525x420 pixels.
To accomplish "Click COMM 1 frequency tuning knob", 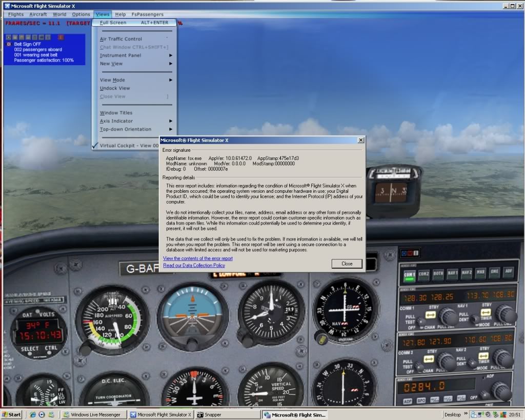I will (448, 316).
